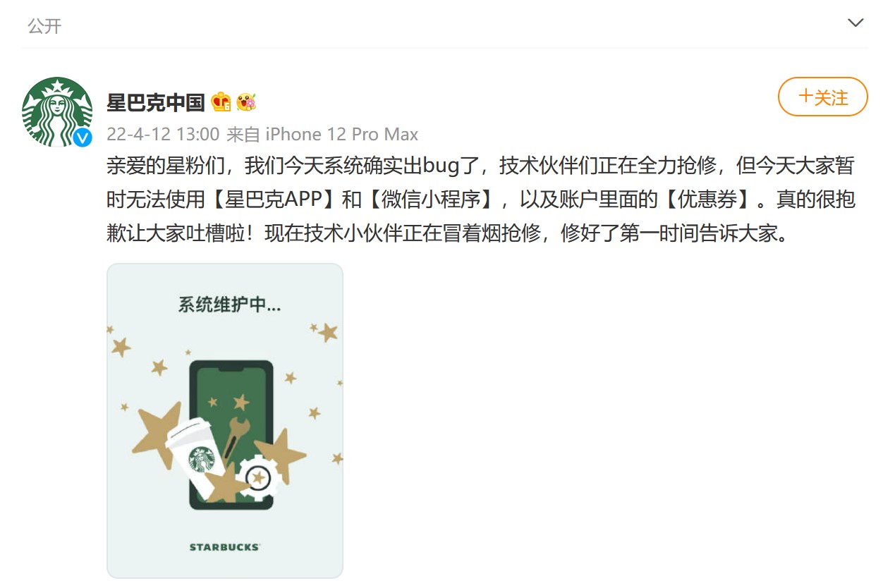This screenshot has width=883, height=588.
Task: Open the Starbucks China profile avatar
Action: (x=57, y=111)
